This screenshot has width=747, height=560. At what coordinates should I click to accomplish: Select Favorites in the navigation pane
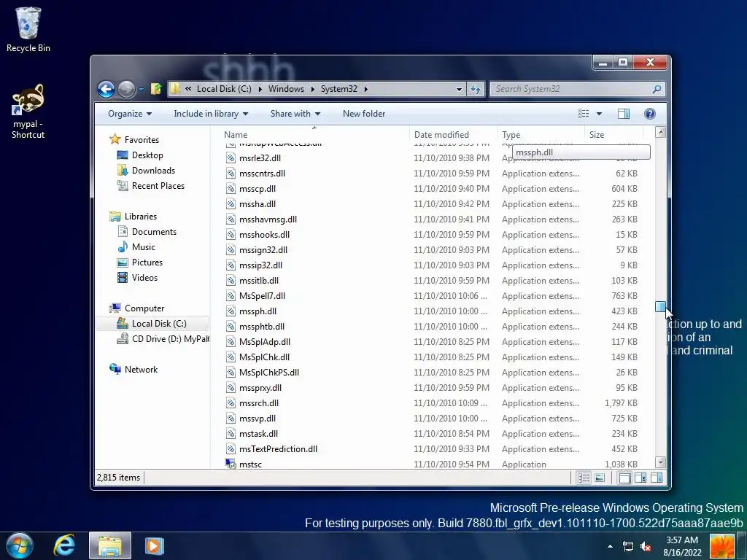point(134,139)
